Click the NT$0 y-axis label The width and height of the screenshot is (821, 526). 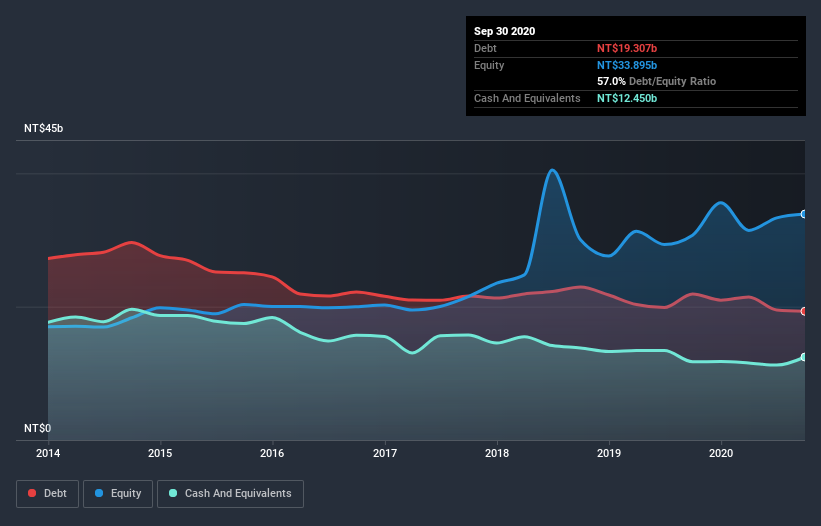pos(38,428)
